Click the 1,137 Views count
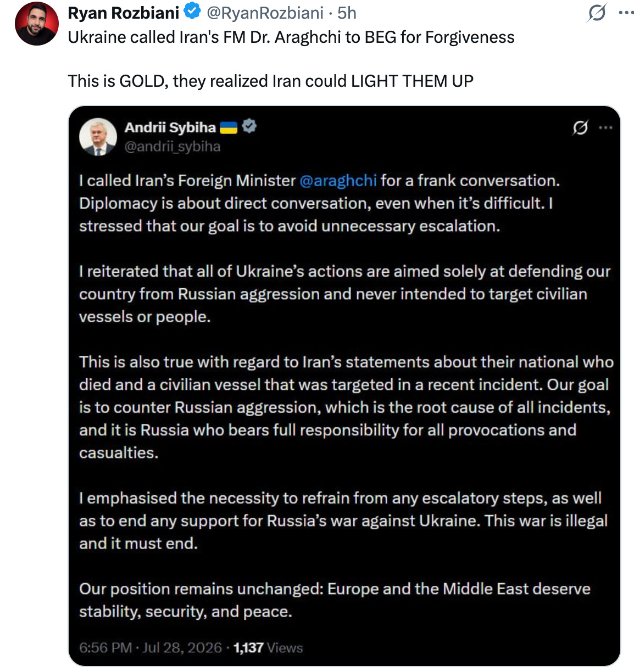Screen dimensions: 634x672 click(268, 648)
